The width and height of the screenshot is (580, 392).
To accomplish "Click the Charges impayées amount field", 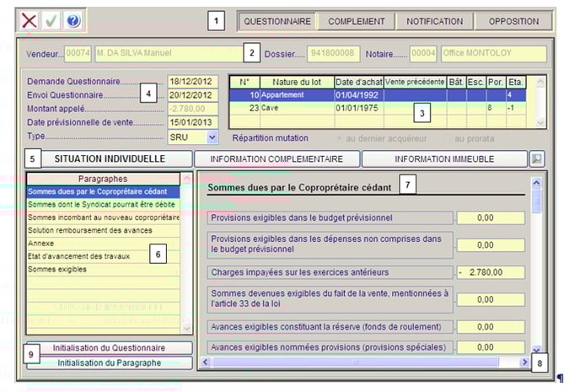I will click(x=491, y=272).
